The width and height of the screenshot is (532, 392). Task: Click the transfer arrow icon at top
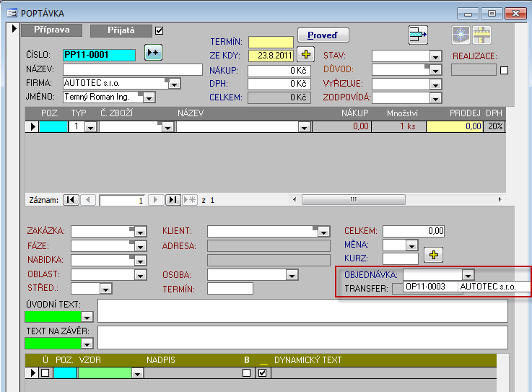pos(418,35)
